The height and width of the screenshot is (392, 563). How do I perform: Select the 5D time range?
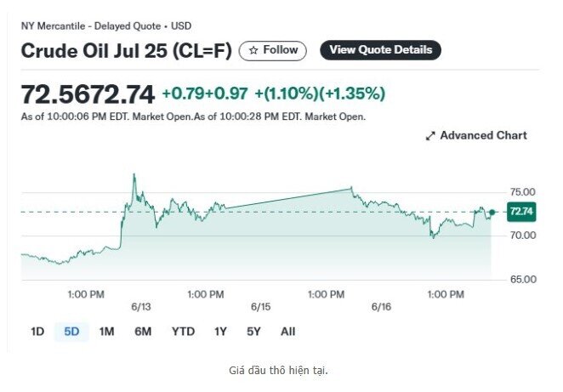(71, 332)
